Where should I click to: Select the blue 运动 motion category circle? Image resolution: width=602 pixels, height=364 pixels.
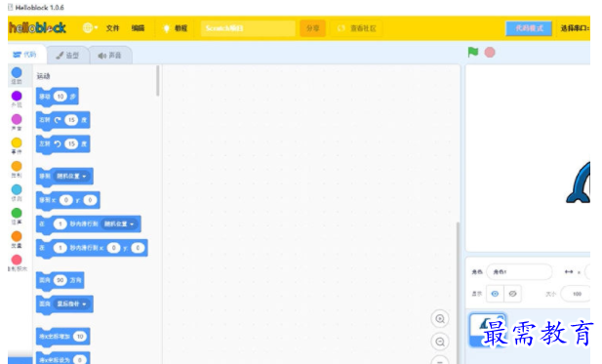17,72
